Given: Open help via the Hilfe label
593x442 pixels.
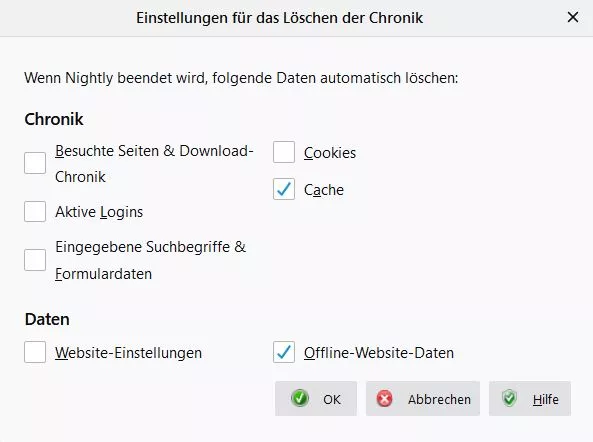Looking at the screenshot, I should [x=545, y=399].
